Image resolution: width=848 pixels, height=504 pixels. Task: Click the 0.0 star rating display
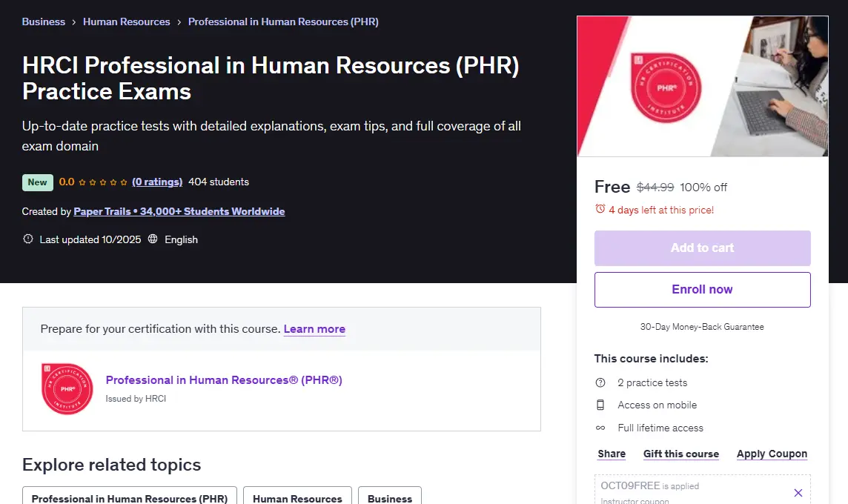pos(93,182)
